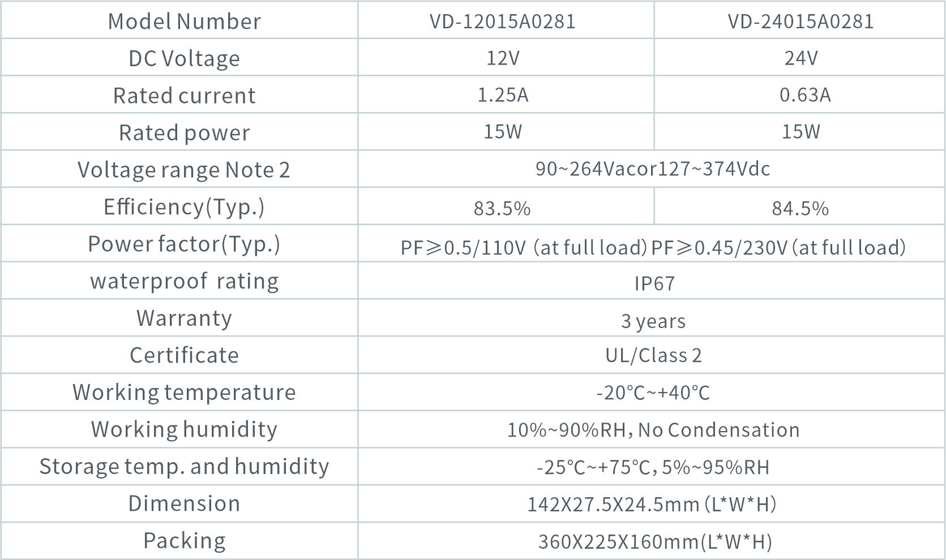Click the Model Number header cell
This screenshot has width=946, height=560.
coord(184,21)
